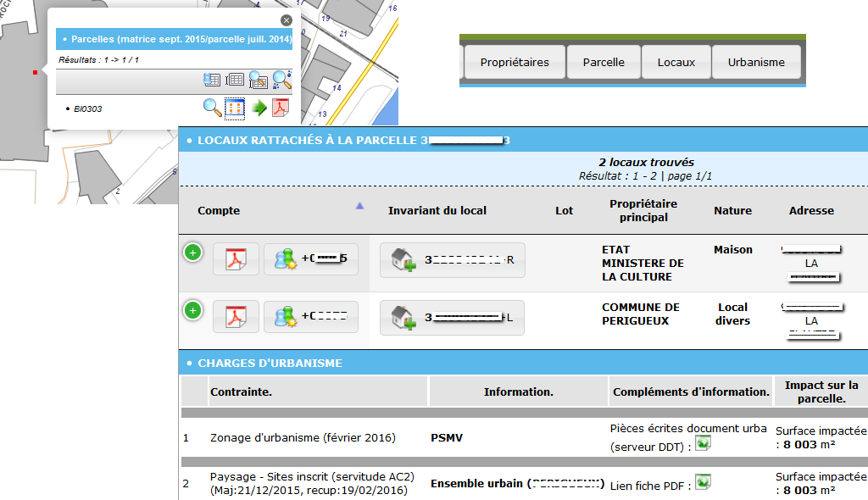This screenshot has height=500, width=868.
Task: Select the Locaux tab
Action: tap(676, 62)
